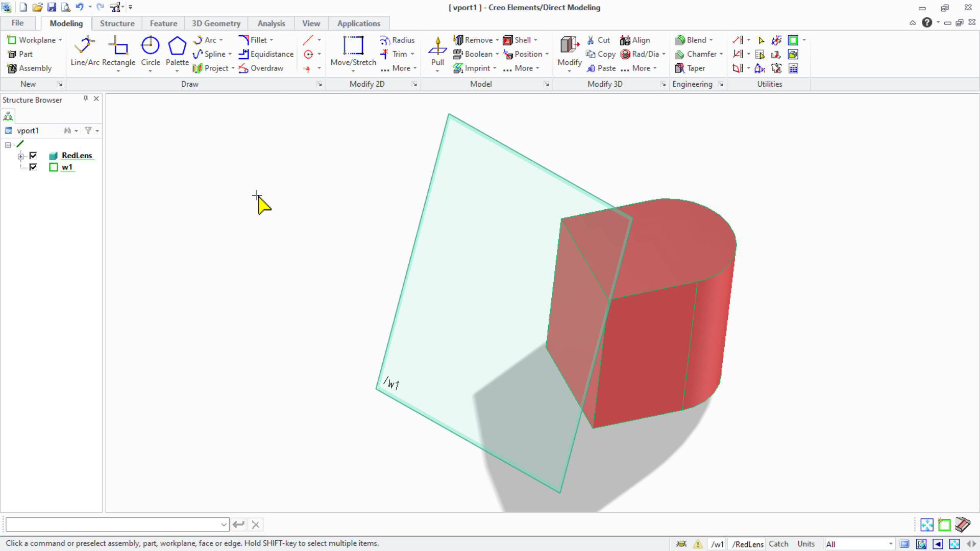The image size is (980, 551).
Task: Click the Trim tool
Action: 394,54
